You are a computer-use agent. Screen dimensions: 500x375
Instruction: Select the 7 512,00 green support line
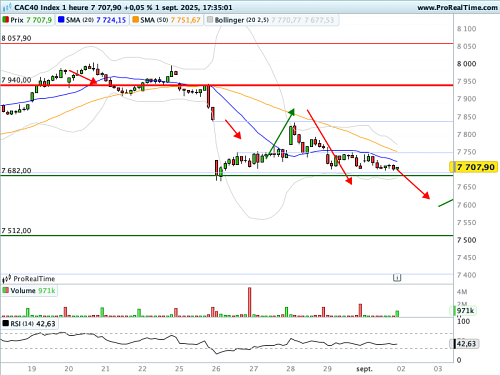tap(227, 236)
